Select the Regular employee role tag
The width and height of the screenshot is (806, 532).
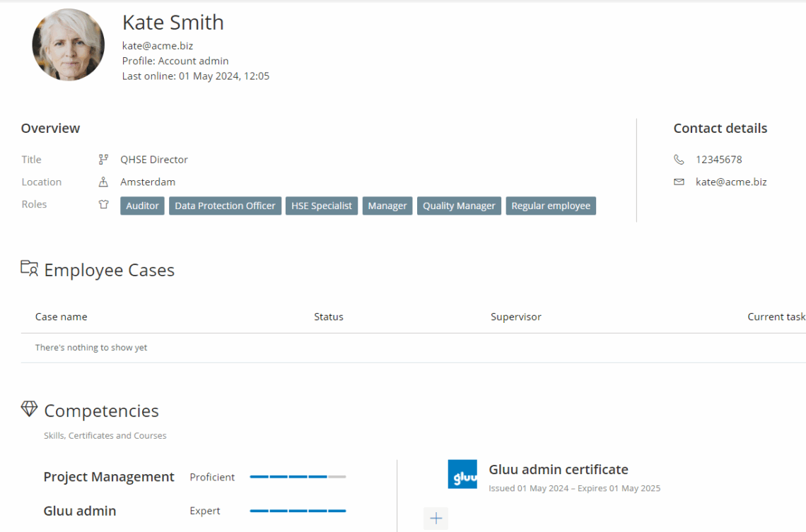(551, 206)
